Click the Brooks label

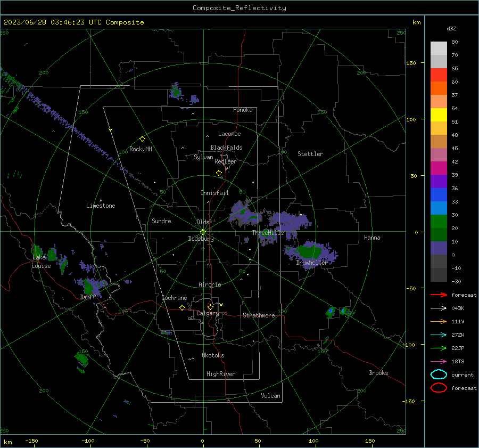point(378,373)
